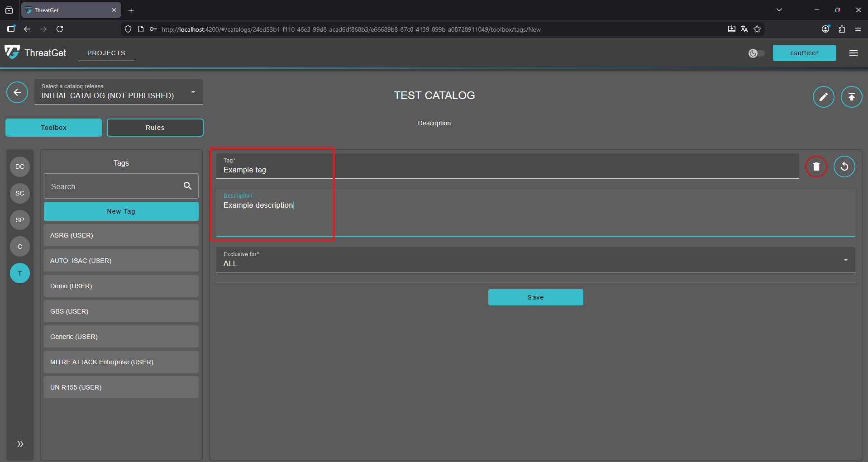Click the red delete tag trash icon
Viewport: 868px width, 462px height.
tap(816, 167)
